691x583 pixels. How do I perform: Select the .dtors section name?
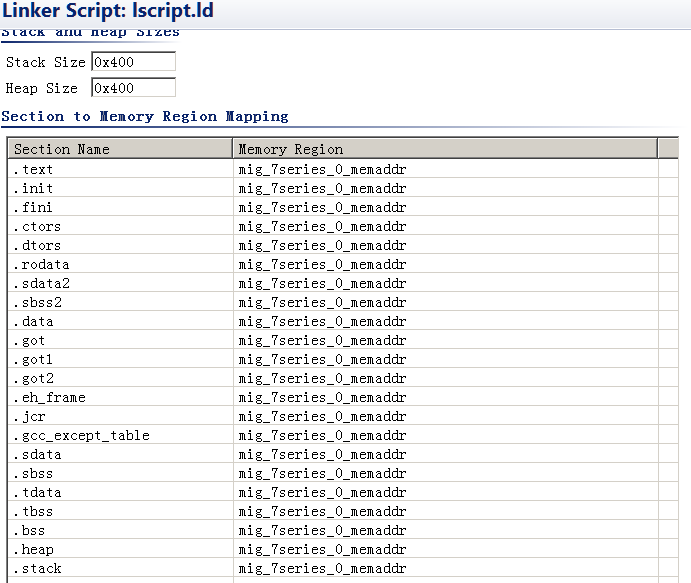37,245
